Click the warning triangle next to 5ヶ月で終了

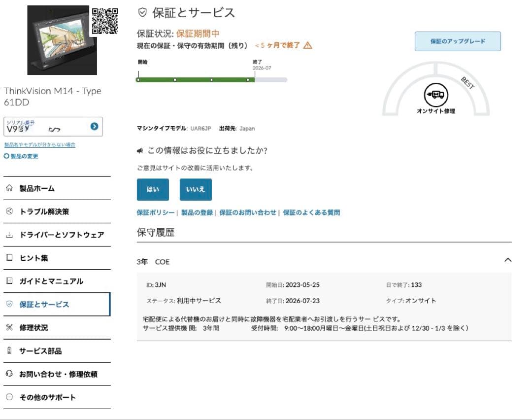(308, 45)
